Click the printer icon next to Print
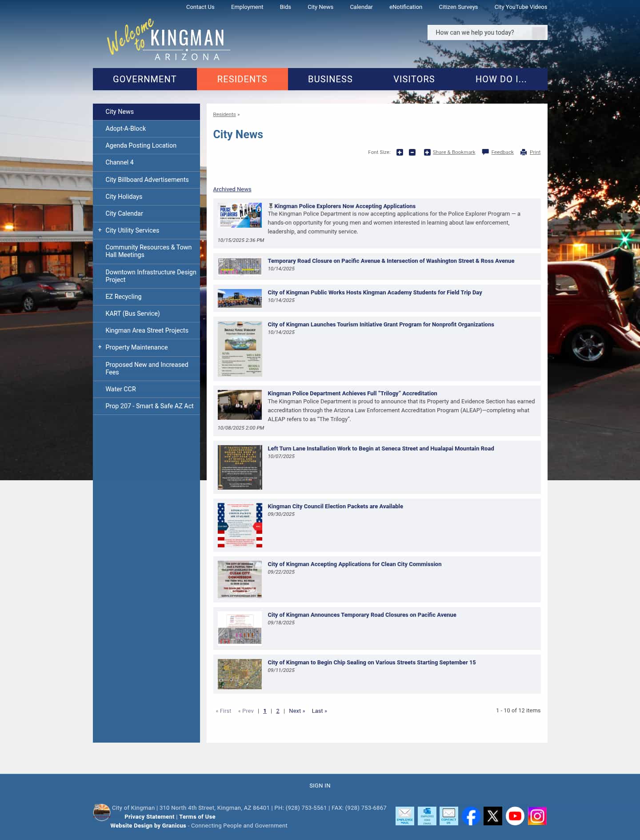This screenshot has width=640, height=840. (x=524, y=153)
